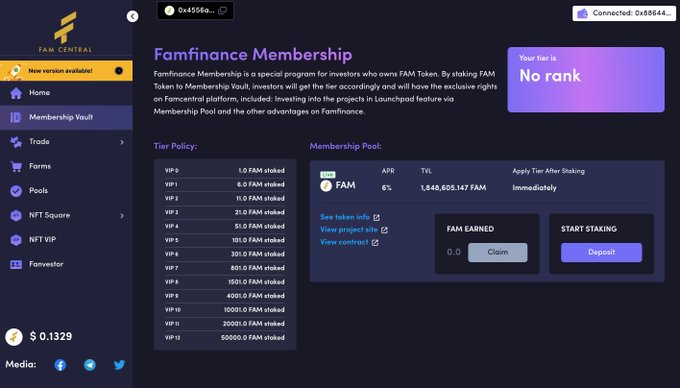
Task: Click the rocket icon in the new version banner
Action: [x=14, y=71]
